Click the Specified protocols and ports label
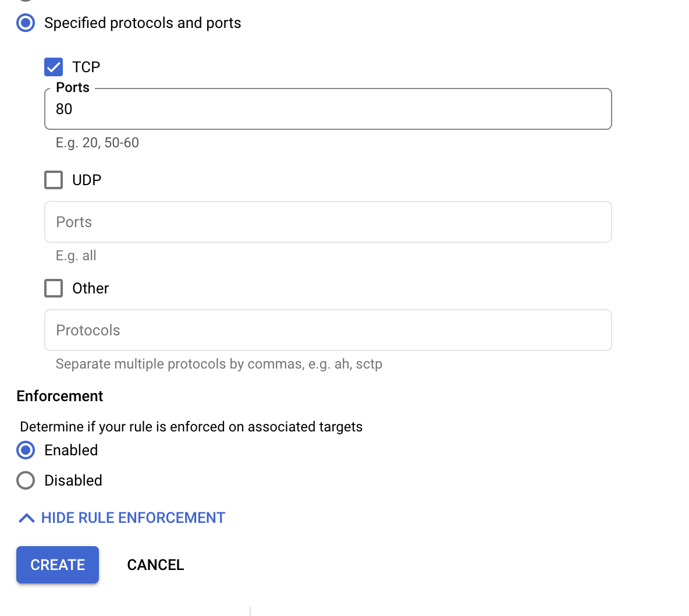This screenshot has width=689, height=616. click(143, 23)
